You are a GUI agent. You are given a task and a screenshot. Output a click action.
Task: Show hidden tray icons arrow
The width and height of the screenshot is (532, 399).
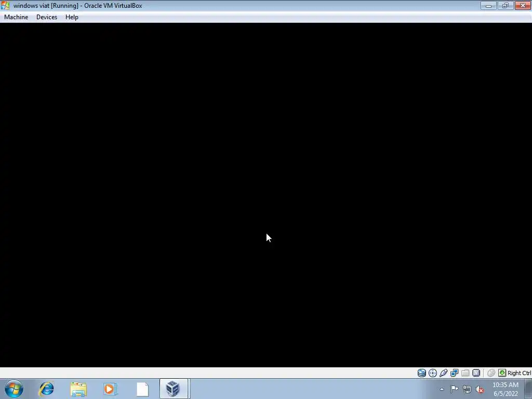(442, 389)
